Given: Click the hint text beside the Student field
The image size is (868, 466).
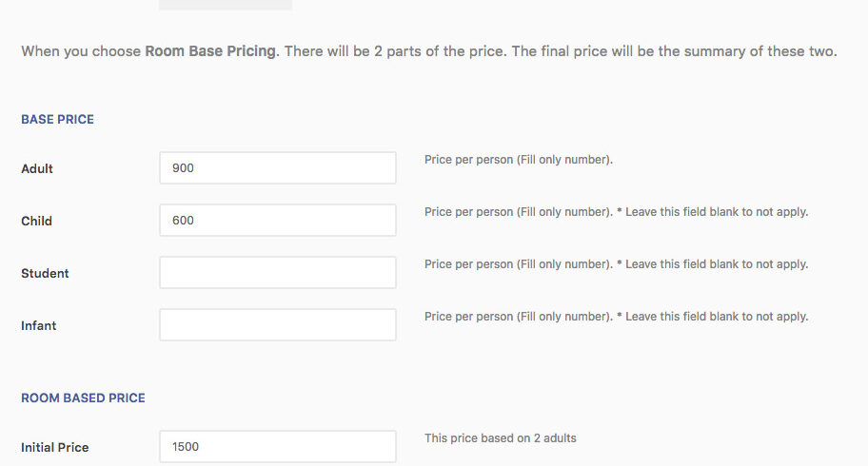Looking at the screenshot, I should point(616,264).
